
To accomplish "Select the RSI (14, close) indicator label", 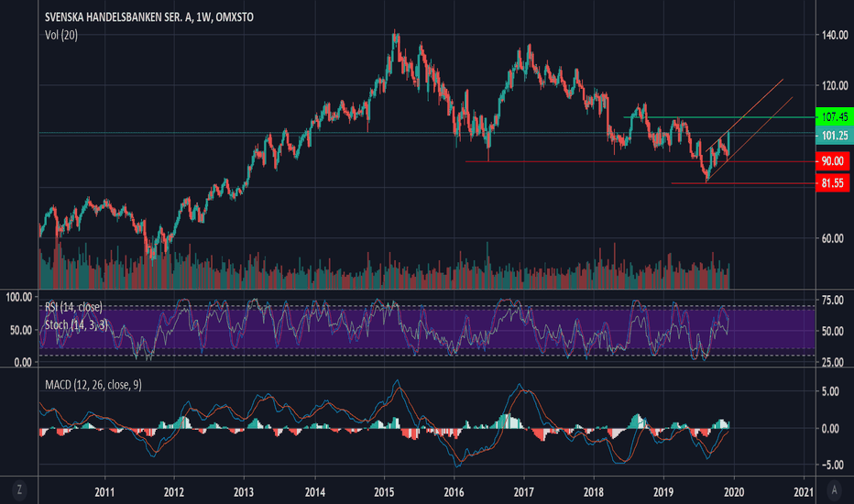I will pyautogui.click(x=73, y=307).
